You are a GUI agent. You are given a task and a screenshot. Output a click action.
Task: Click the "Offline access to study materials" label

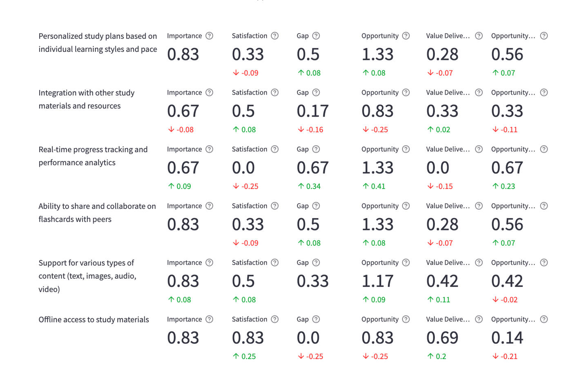coord(94,320)
